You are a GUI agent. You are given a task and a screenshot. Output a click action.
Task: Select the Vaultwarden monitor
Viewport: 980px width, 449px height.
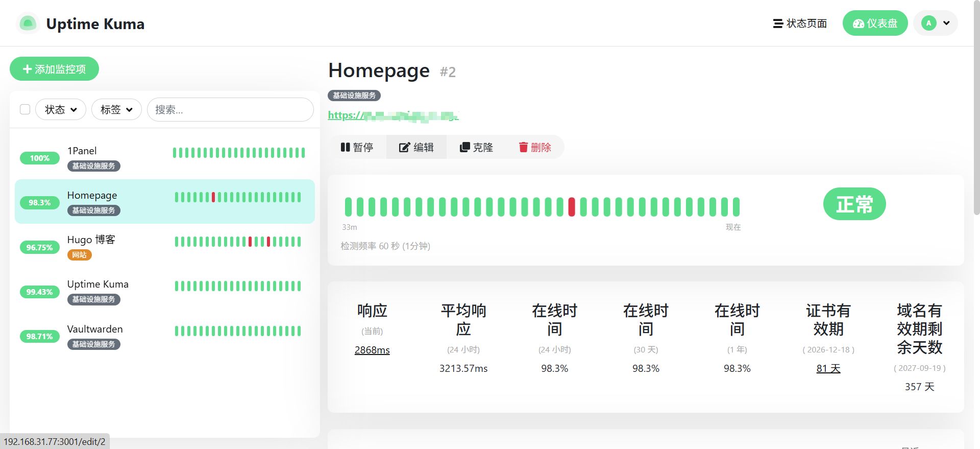(x=165, y=336)
